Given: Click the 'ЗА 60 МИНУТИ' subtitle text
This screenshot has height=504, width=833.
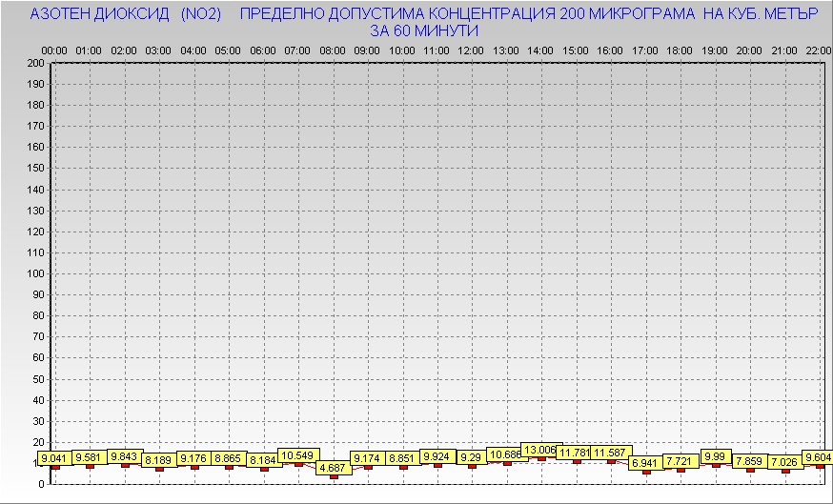Looking at the screenshot, I should [x=423, y=30].
